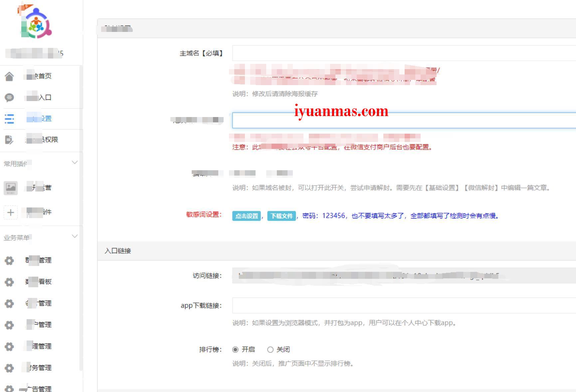The image size is (576, 392).
Task: Focus the 主域名【必填】 input field
Action: (x=404, y=53)
